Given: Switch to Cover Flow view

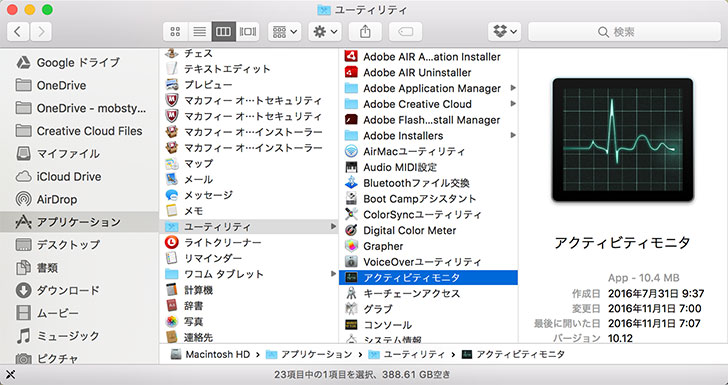Looking at the screenshot, I should click(x=247, y=32).
